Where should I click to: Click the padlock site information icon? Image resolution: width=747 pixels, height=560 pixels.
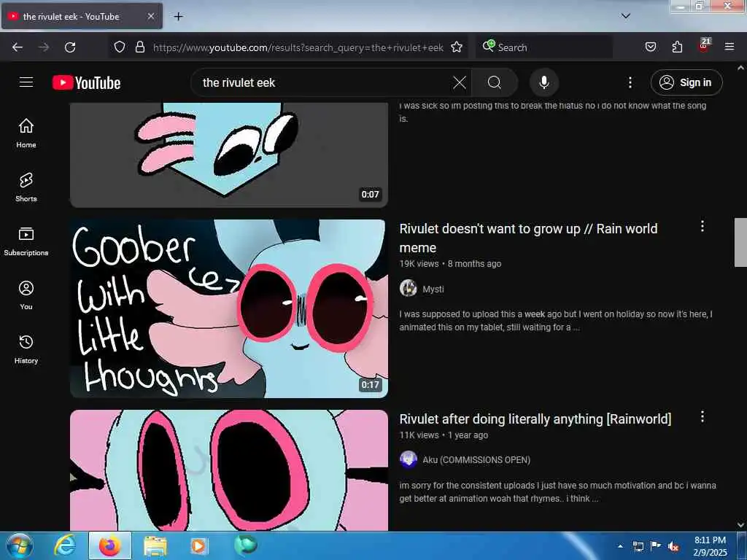click(x=139, y=47)
